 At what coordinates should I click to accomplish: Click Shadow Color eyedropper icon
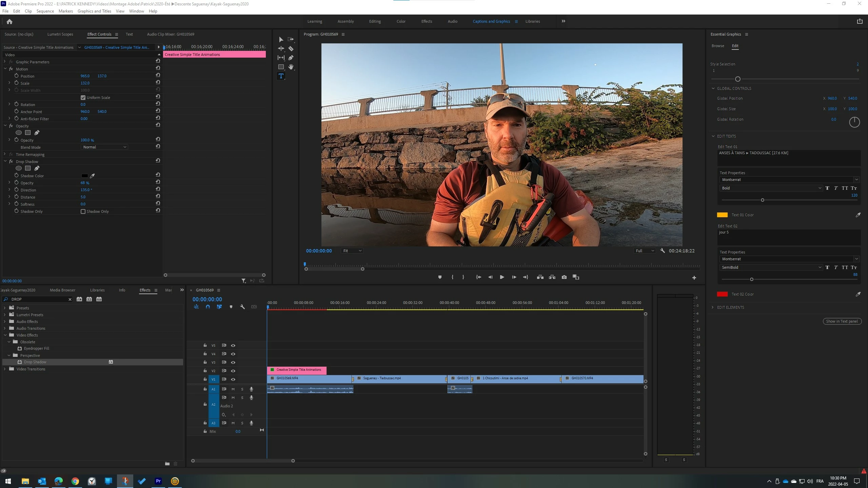pyautogui.click(x=92, y=176)
